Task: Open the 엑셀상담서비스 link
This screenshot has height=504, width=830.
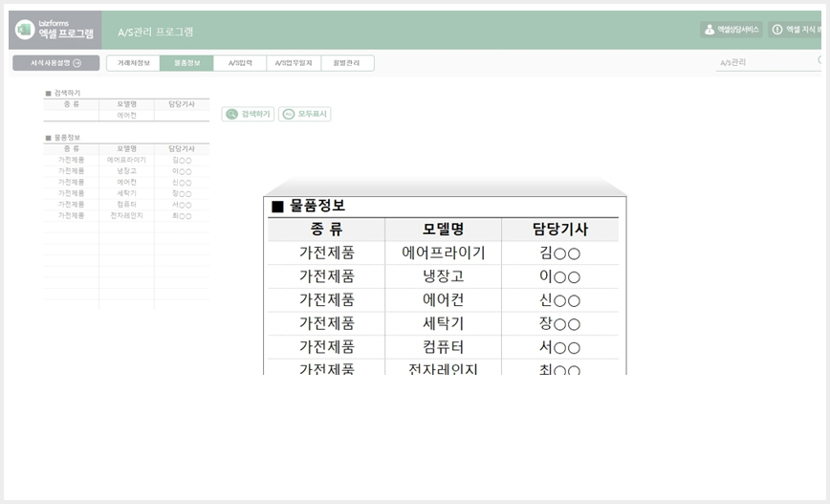Action: (732, 30)
